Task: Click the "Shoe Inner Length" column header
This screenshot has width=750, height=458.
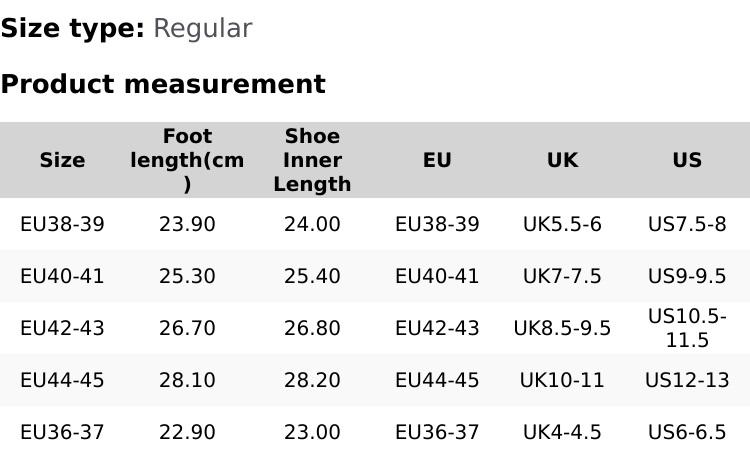Action: 312,160
